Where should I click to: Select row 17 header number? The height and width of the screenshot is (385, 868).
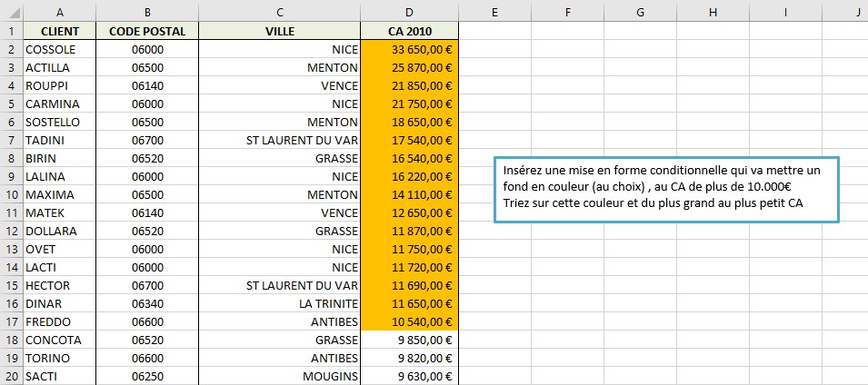coord(12,321)
